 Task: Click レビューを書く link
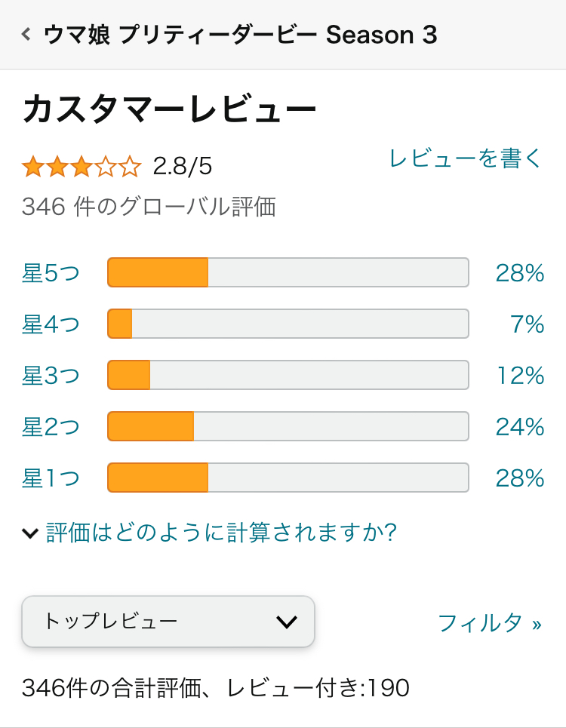click(x=466, y=158)
